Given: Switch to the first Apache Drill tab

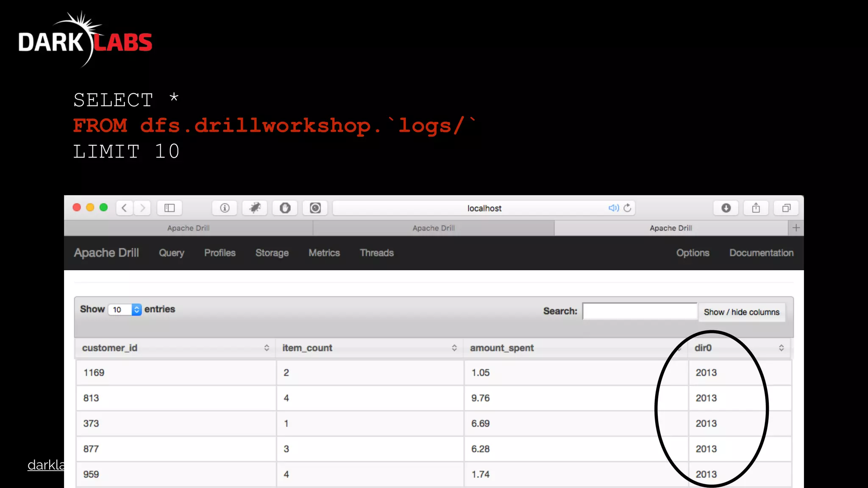Looking at the screenshot, I should [189, 228].
